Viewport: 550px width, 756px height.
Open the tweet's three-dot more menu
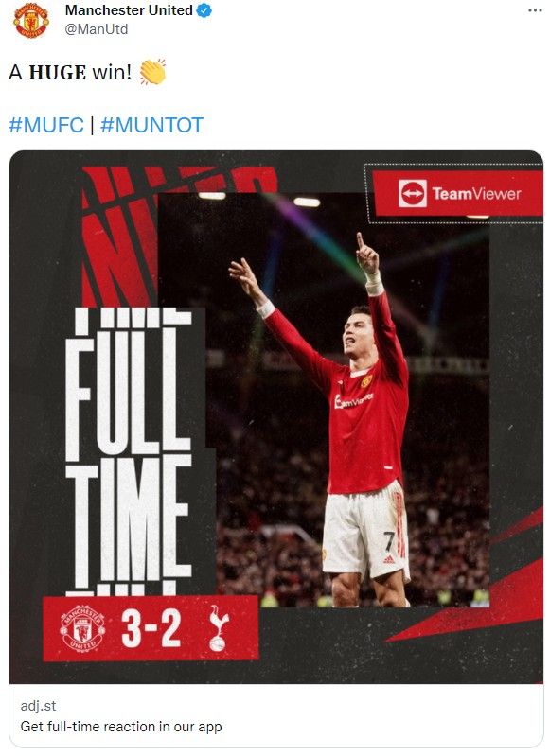click(535, 10)
